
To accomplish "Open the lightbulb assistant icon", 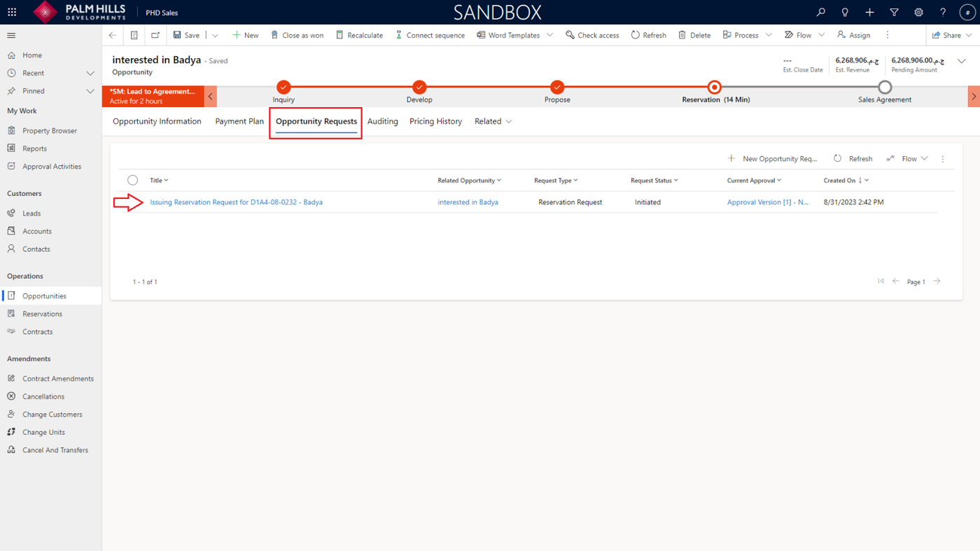I will click(x=845, y=12).
